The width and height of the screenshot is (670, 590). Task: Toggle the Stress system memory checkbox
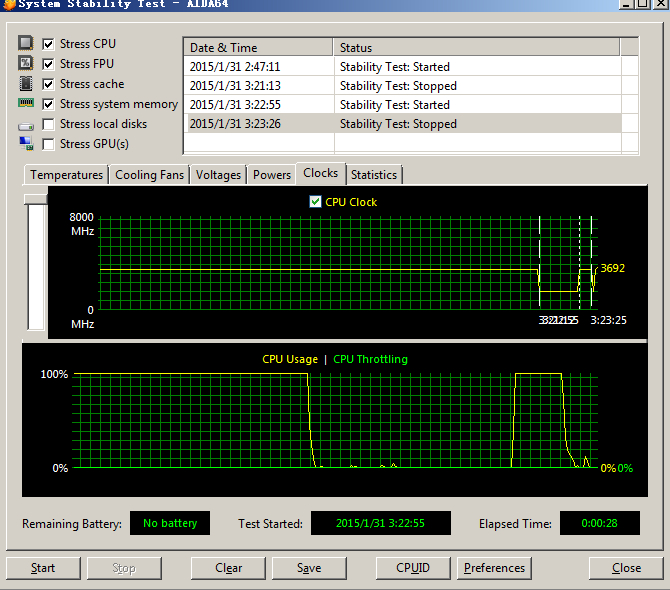pos(48,104)
